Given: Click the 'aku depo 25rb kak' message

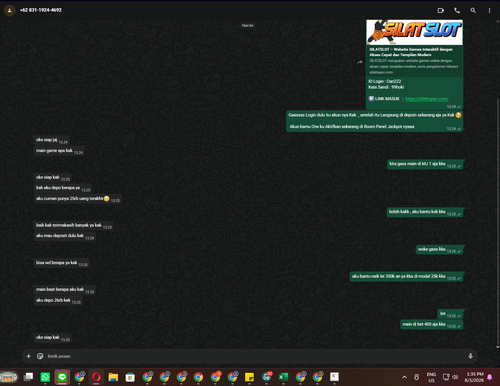Looking at the screenshot, I should click(x=58, y=300).
